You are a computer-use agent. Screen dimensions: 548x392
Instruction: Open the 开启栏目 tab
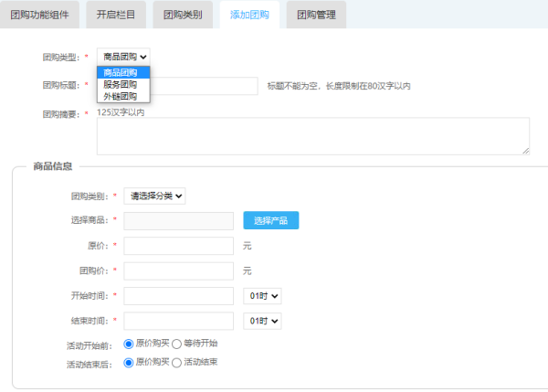(x=115, y=15)
